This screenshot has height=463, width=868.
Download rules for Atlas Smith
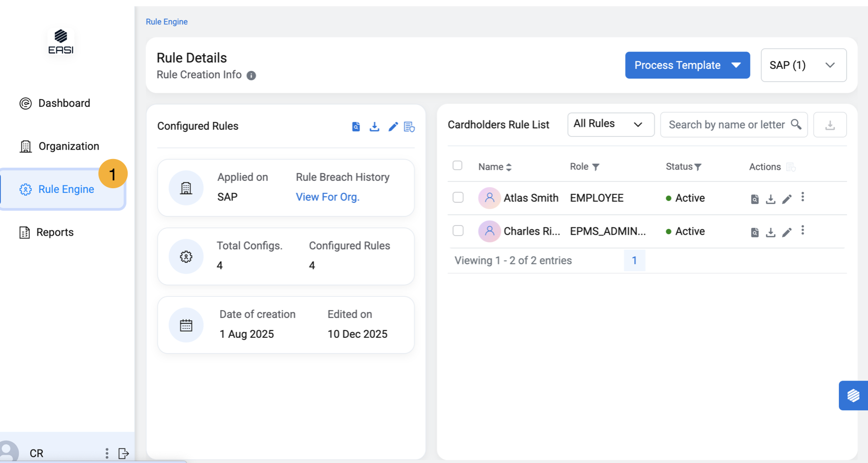pyautogui.click(x=770, y=199)
